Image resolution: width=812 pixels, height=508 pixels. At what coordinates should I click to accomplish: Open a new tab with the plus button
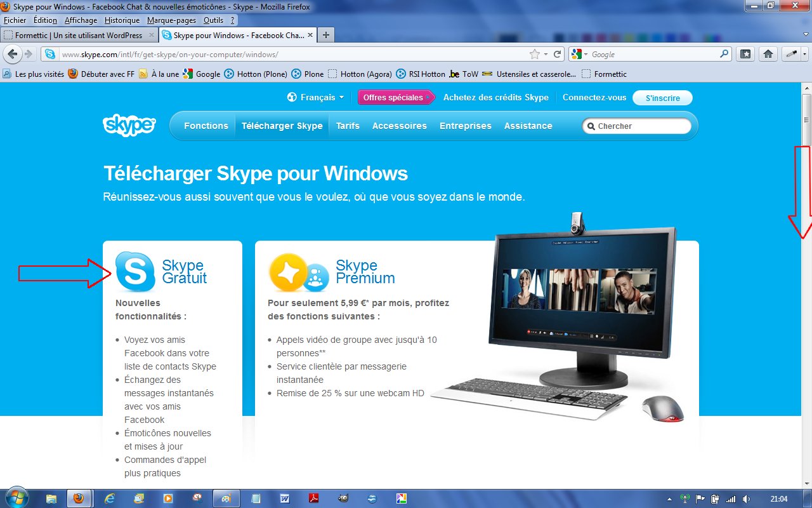tap(325, 35)
